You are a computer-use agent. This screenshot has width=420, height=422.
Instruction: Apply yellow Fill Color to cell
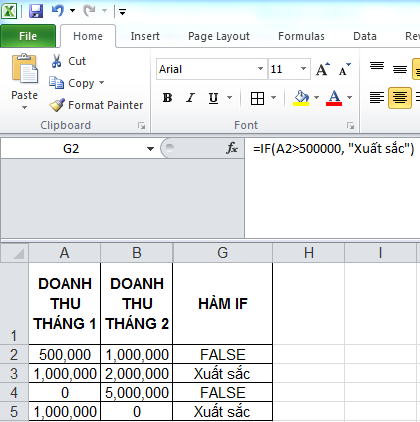[301, 98]
